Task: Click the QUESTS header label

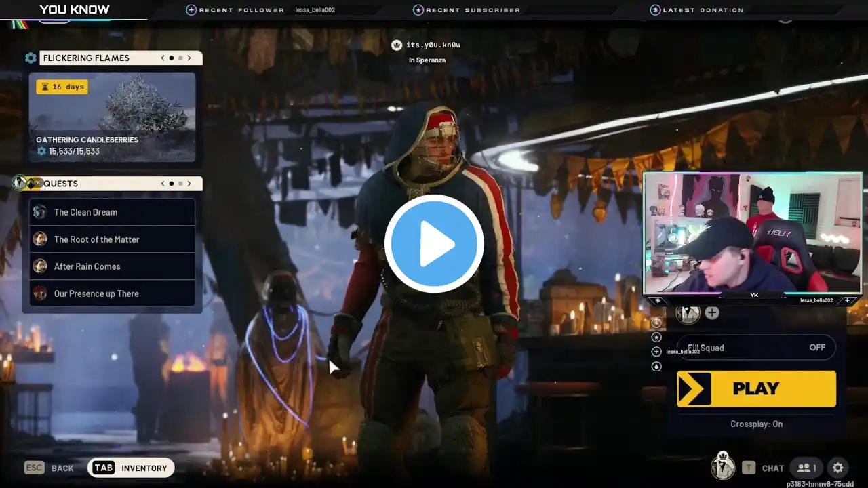Action: pos(60,184)
